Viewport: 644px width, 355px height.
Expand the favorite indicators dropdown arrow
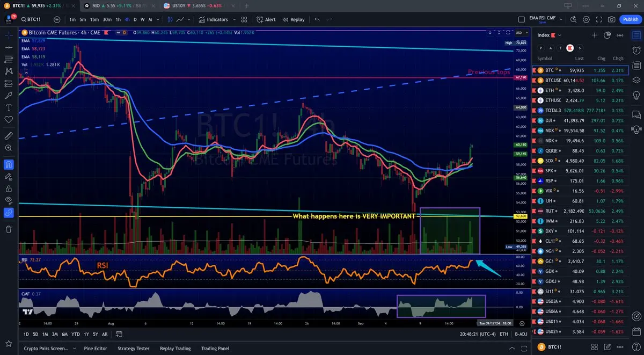tap(234, 19)
